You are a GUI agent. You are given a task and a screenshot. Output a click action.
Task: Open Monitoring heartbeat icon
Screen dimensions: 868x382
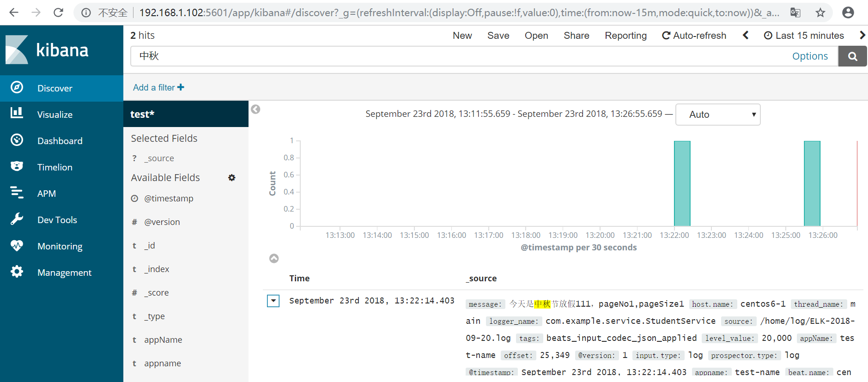17,245
